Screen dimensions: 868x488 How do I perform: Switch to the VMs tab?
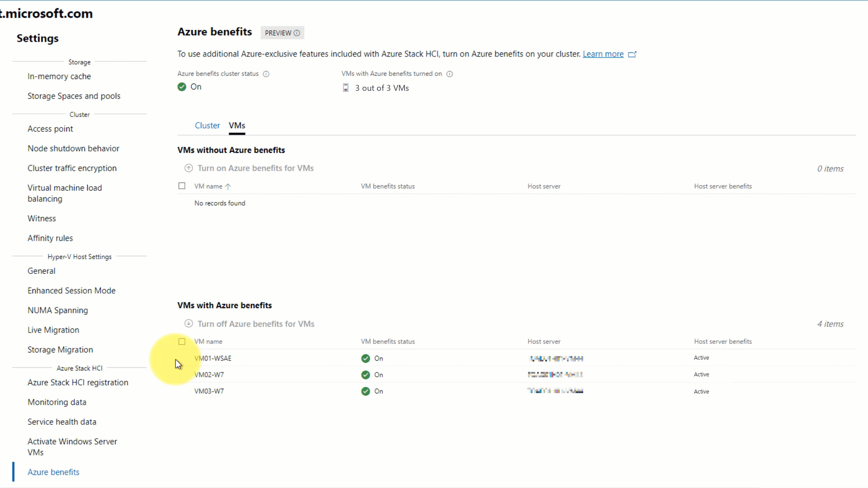(x=237, y=125)
